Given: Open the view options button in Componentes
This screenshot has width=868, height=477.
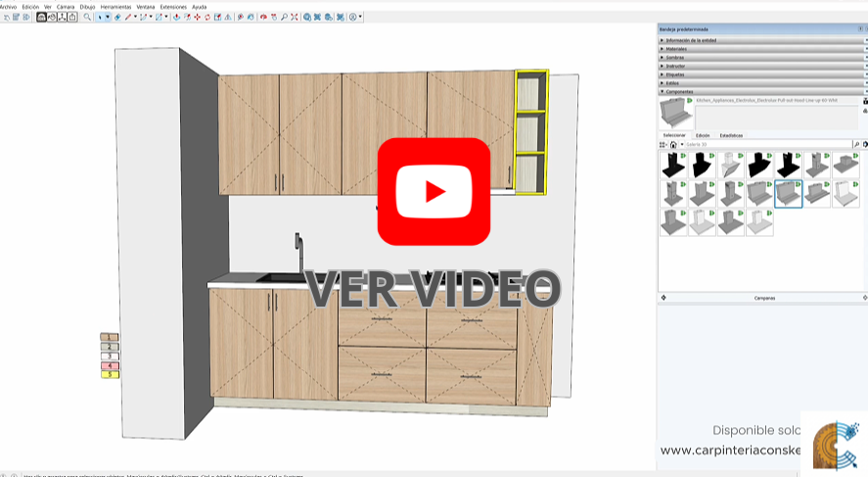Looking at the screenshot, I should click(663, 145).
